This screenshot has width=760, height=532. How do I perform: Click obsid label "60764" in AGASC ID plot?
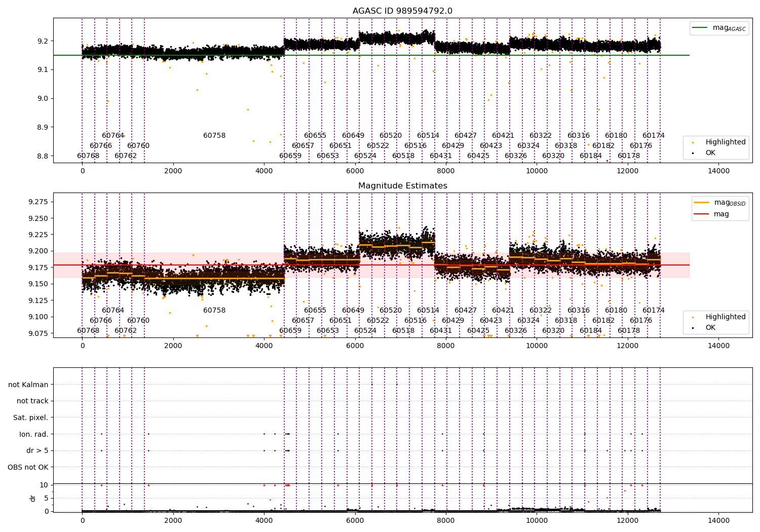pos(113,135)
